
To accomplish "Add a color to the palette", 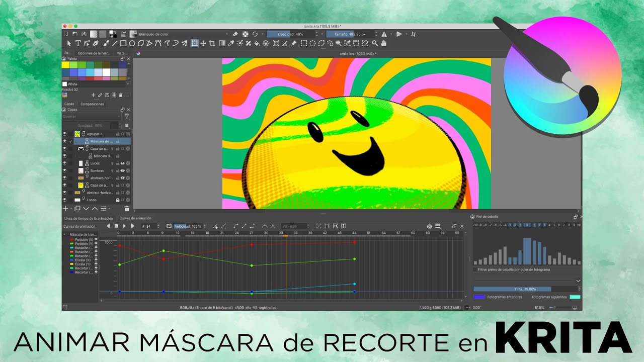I will click(x=93, y=95).
